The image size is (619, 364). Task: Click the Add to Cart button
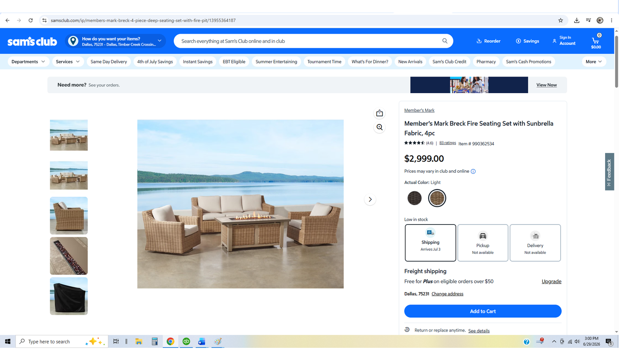(x=483, y=311)
